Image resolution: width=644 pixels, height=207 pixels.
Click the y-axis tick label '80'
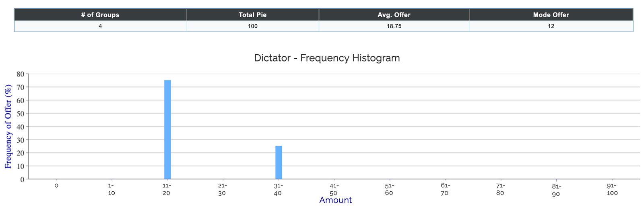(21, 74)
